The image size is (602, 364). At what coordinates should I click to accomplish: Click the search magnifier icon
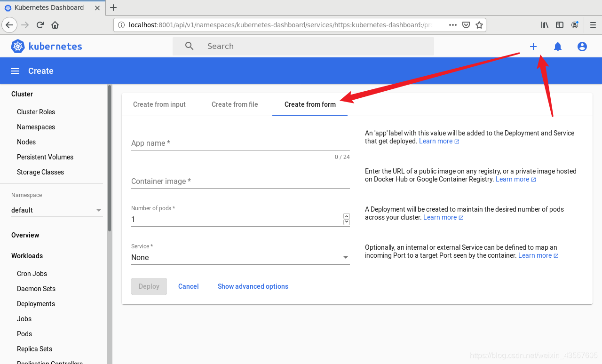pyautogui.click(x=190, y=46)
